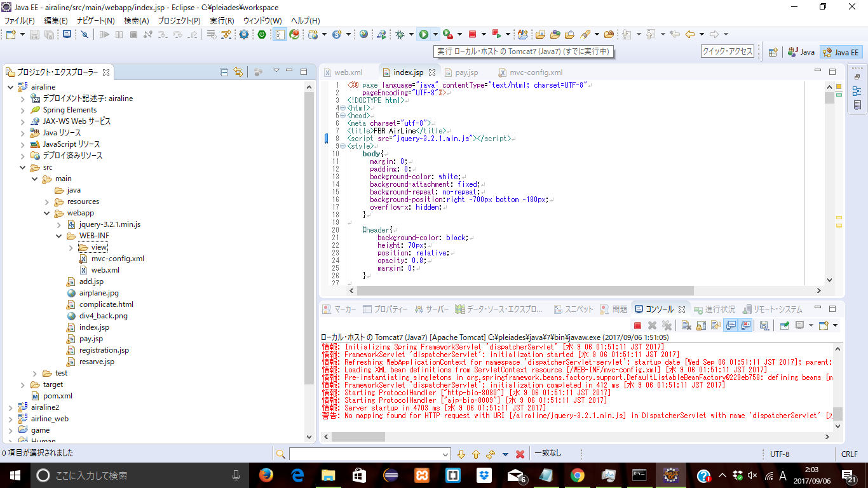Terminate the Tomcat server from console
868x488 pixels.
(x=637, y=325)
